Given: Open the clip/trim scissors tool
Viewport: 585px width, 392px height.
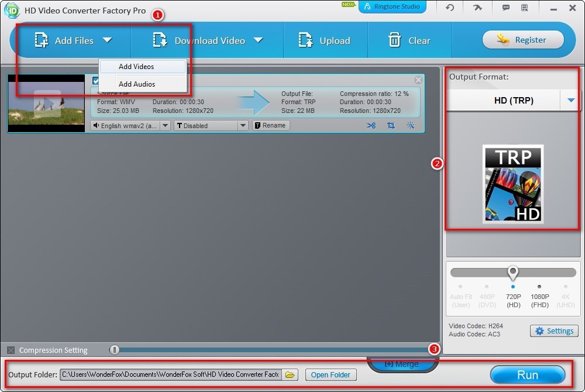Looking at the screenshot, I should (371, 126).
